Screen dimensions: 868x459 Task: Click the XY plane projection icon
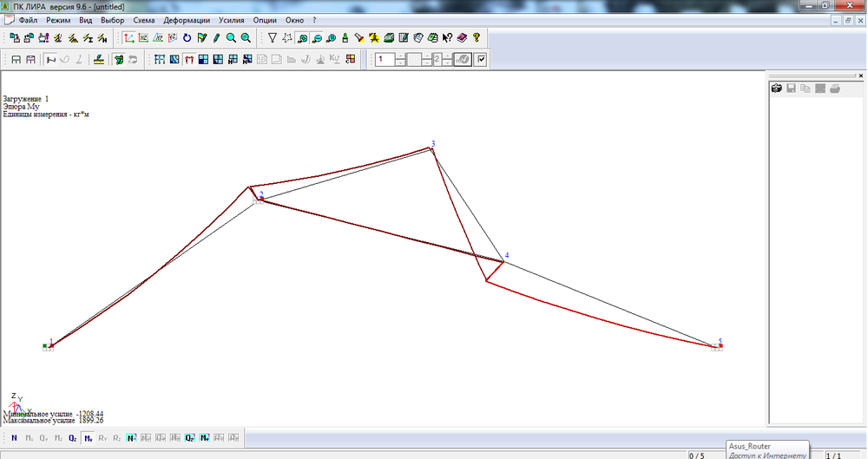pos(158,37)
